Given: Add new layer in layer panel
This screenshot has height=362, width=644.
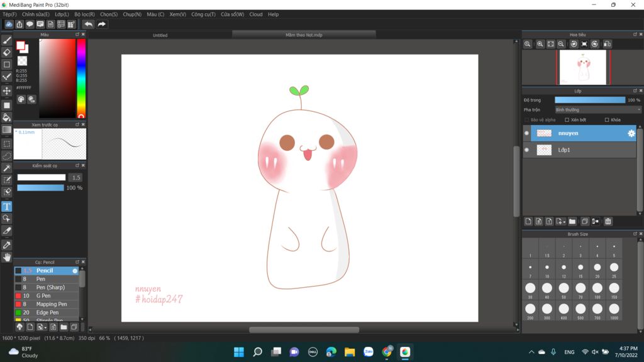Looking at the screenshot, I should click(x=528, y=222).
